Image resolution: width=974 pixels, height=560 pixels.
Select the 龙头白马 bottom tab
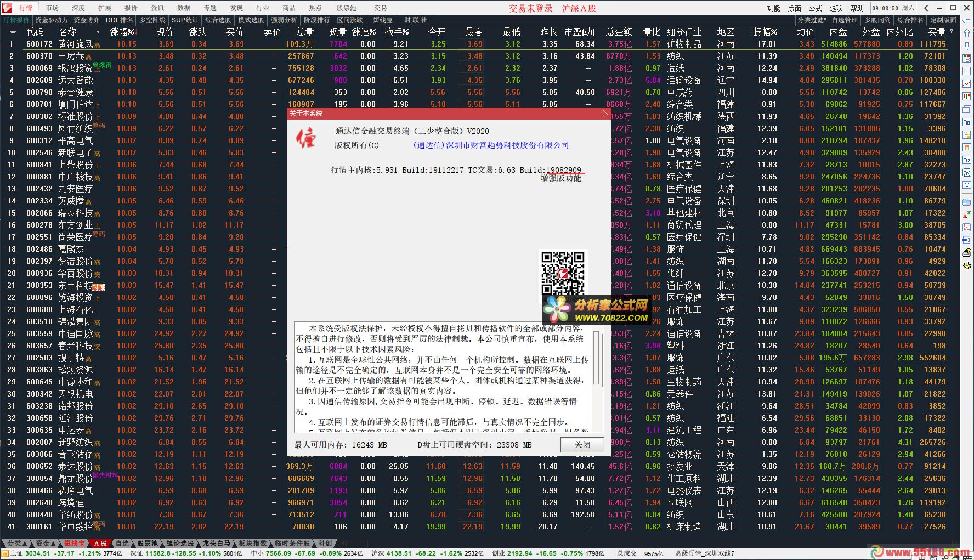point(216,544)
